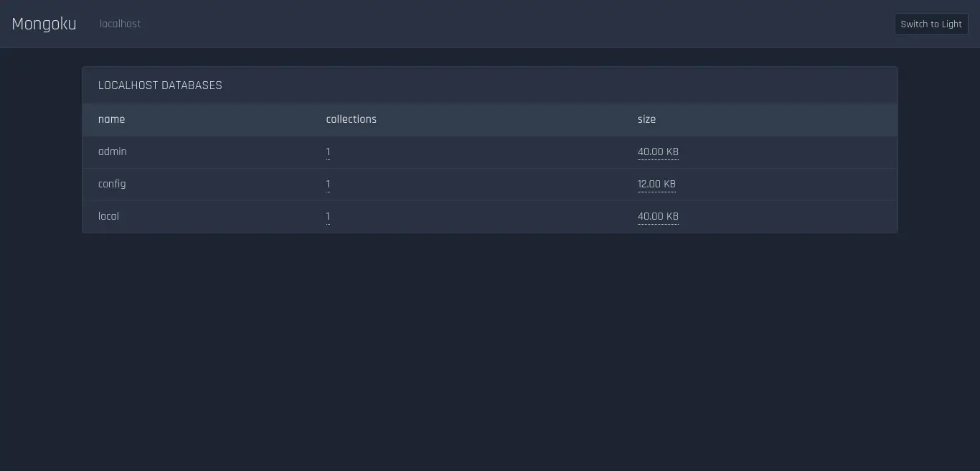Click the name column header
980x471 pixels.
[x=111, y=119]
